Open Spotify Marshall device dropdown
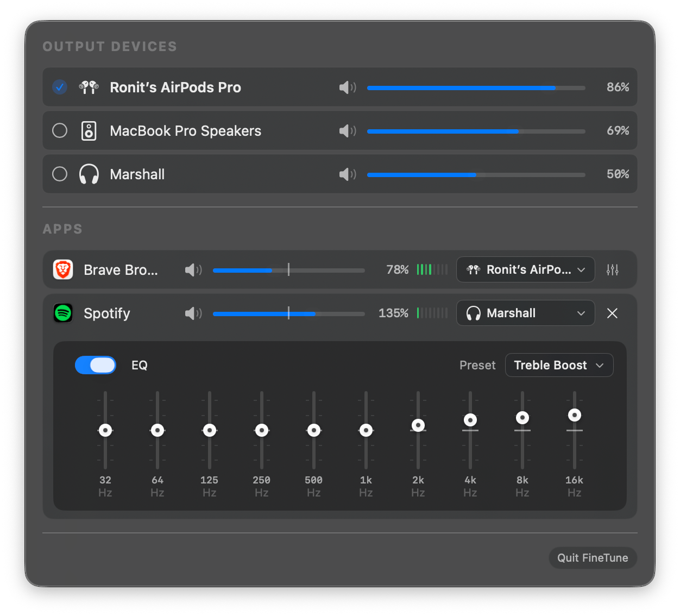680x616 pixels. pos(526,313)
